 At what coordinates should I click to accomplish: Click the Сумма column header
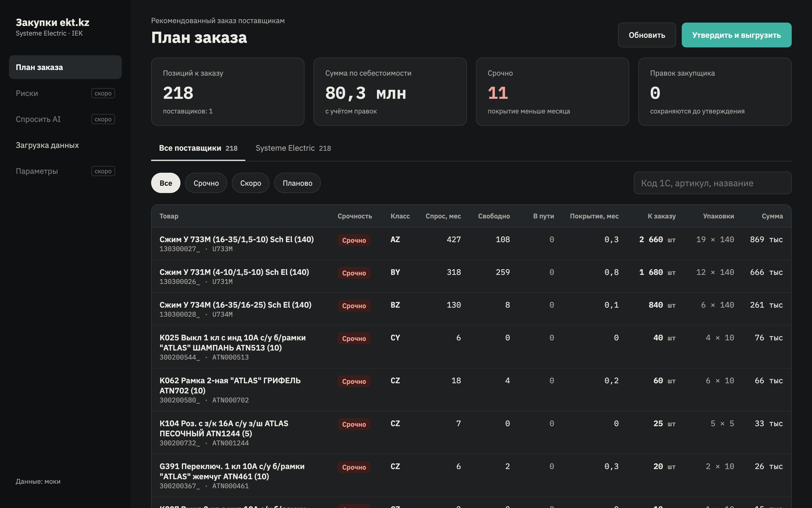point(772,216)
